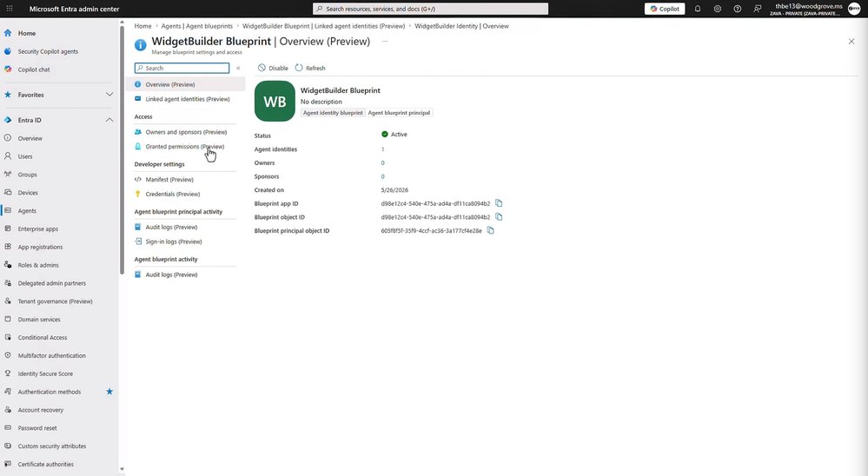Screen dimensions: 868x476
Task: Focus the blade menu Search field
Action: pyautogui.click(x=182, y=68)
